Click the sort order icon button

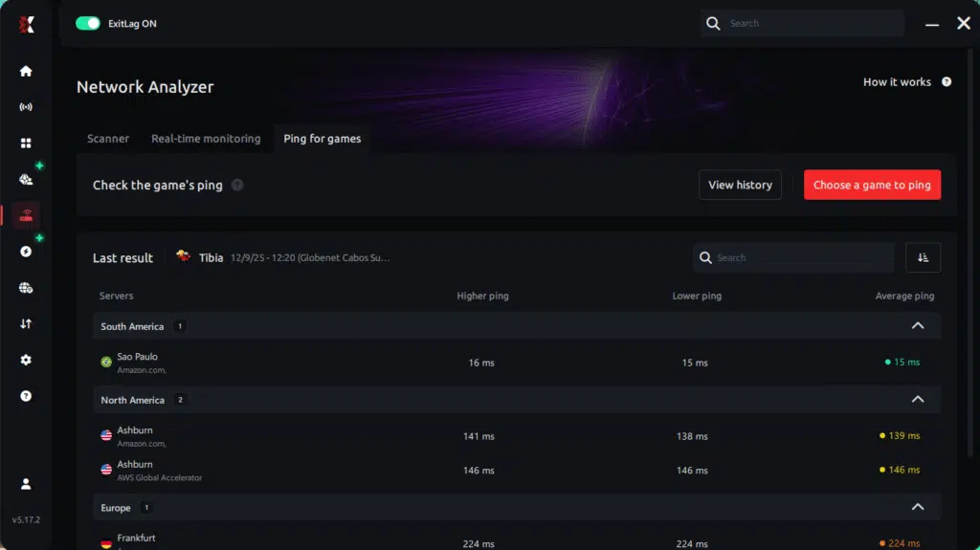coord(924,257)
